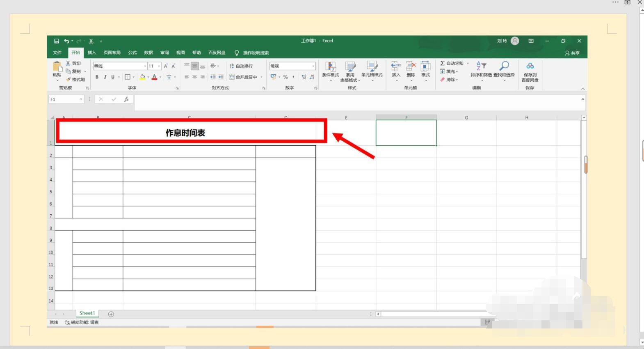This screenshot has height=349, width=644.
Task: Click column G header
Action: click(x=466, y=117)
